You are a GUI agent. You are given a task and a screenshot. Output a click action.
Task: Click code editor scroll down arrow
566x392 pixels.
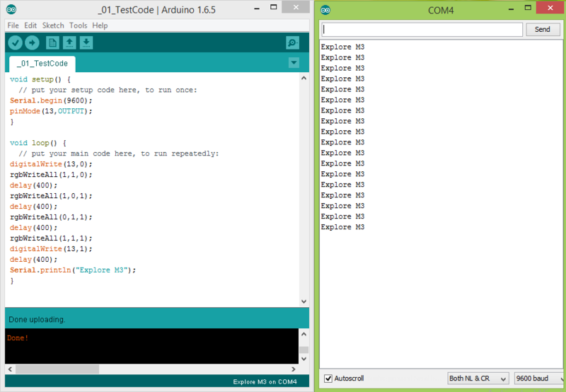coord(304,301)
